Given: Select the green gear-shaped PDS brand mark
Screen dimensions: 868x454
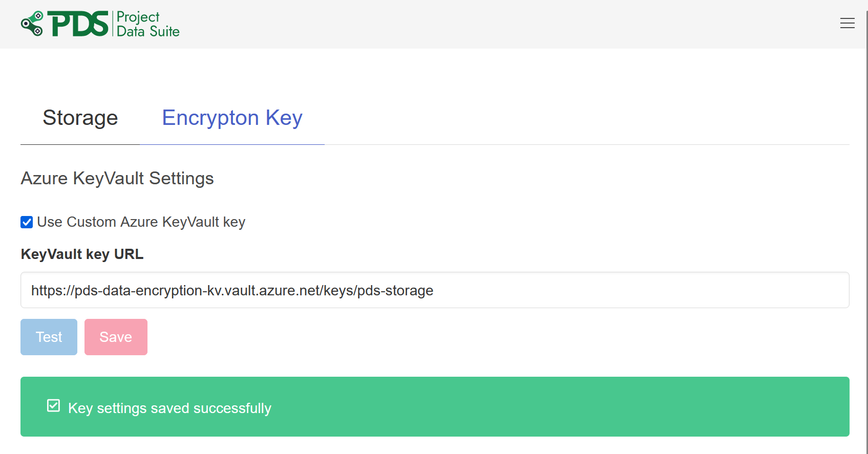Looking at the screenshot, I should pyautogui.click(x=32, y=23).
